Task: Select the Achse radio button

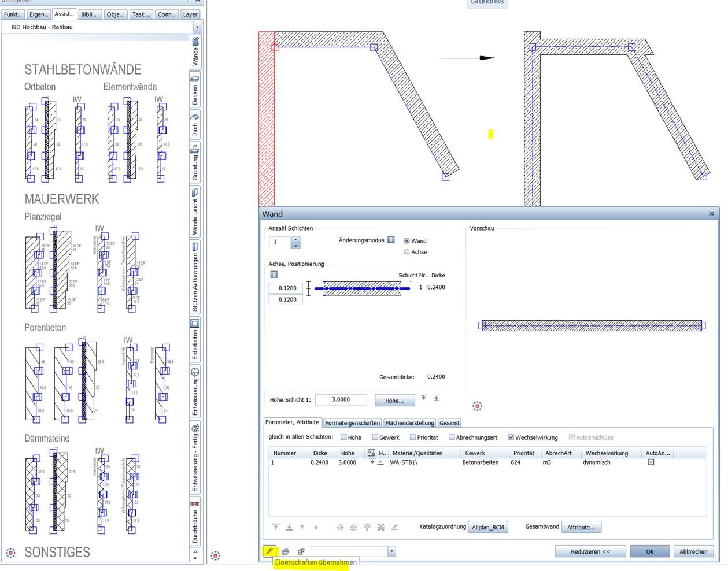Action: tap(407, 252)
